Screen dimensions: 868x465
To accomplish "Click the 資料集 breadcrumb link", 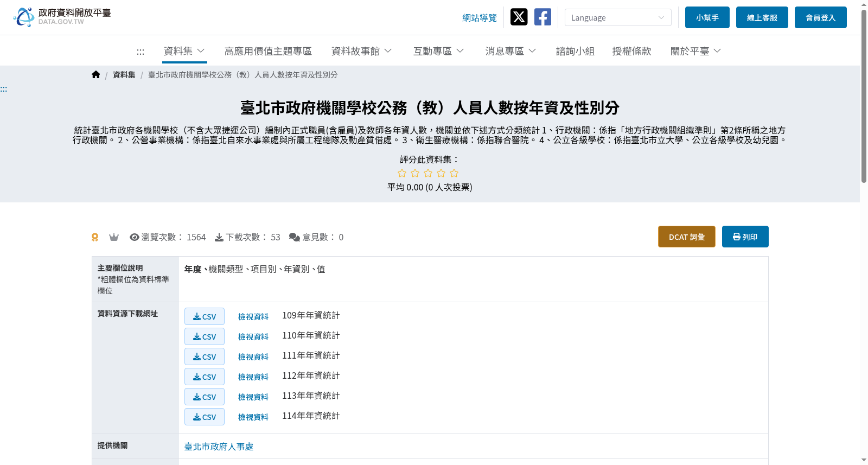I will 124,75.
